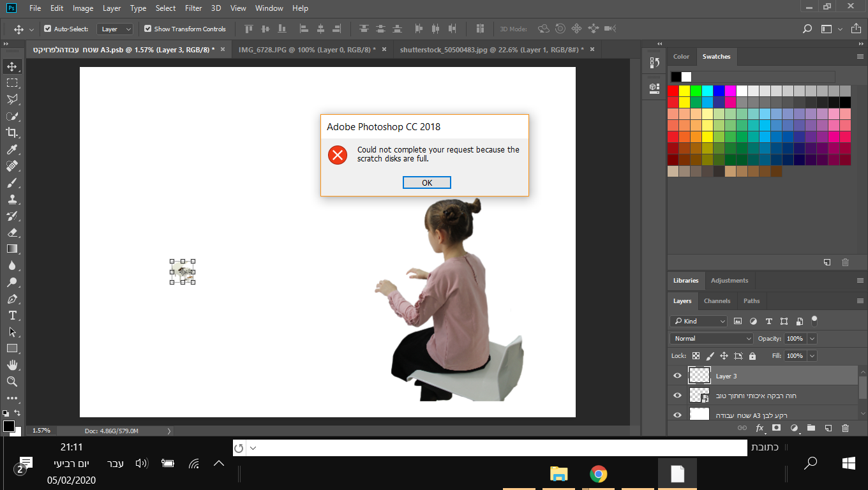This screenshot has height=490, width=868.
Task: Expand the Auto-Select Layer dropdown
Action: (115, 29)
